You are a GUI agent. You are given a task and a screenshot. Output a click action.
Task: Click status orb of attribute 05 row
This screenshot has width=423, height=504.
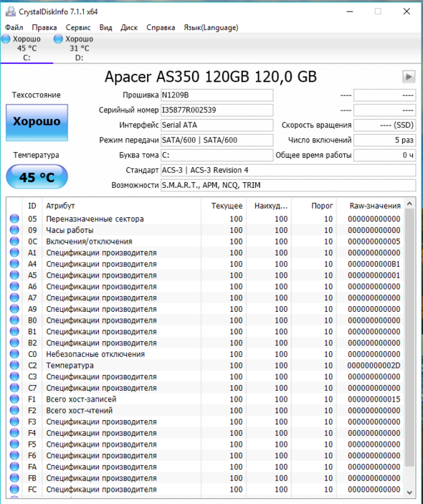[14, 219]
